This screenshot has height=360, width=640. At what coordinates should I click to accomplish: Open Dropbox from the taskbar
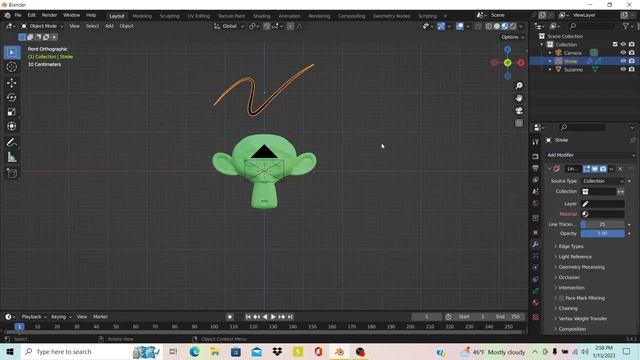click(277, 352)
